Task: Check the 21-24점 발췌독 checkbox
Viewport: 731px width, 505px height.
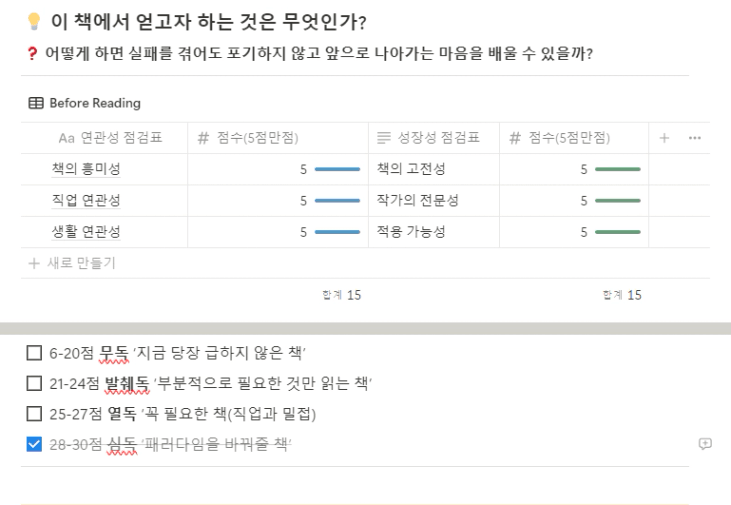Action: (x=34, y=383)
